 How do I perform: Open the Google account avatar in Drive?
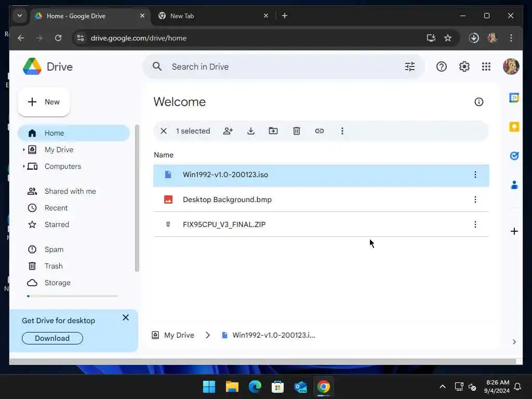click(x=511, y=66)
